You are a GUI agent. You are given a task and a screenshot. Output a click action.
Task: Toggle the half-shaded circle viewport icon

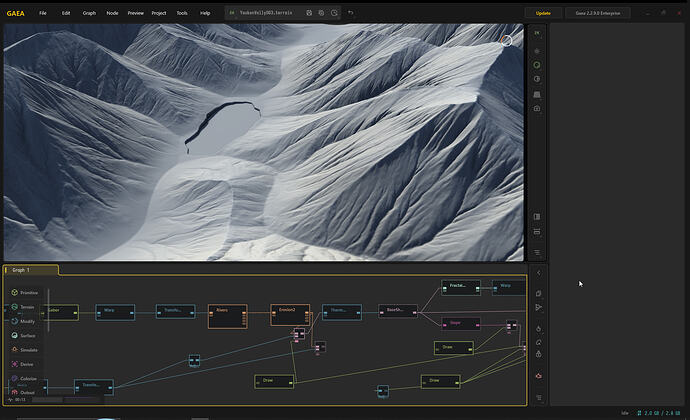(537, 79)
